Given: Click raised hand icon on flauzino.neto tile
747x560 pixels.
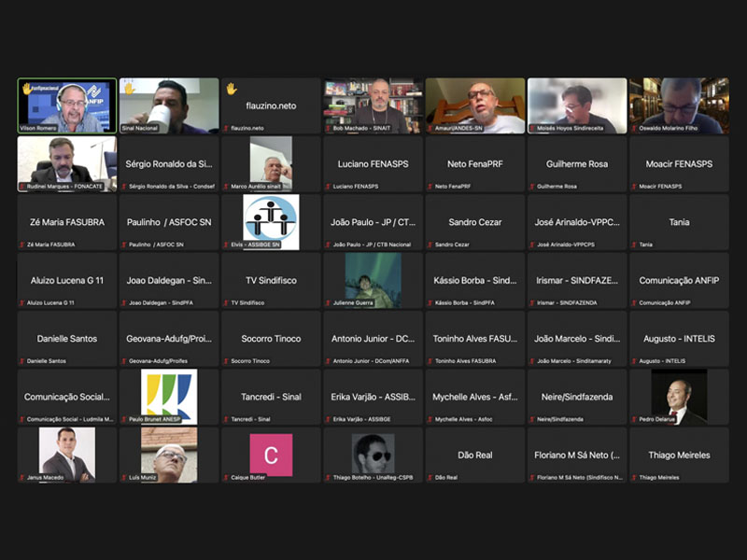Looking at the screenshot, I should pos(231,90).
